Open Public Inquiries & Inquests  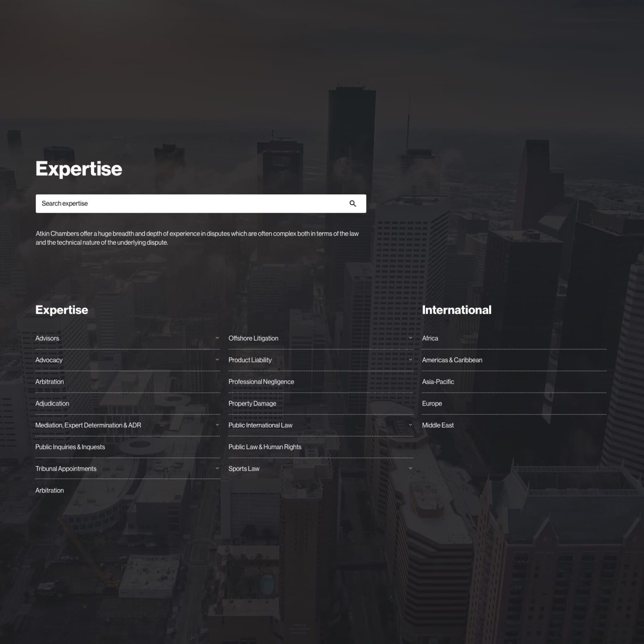coord(70,447)
